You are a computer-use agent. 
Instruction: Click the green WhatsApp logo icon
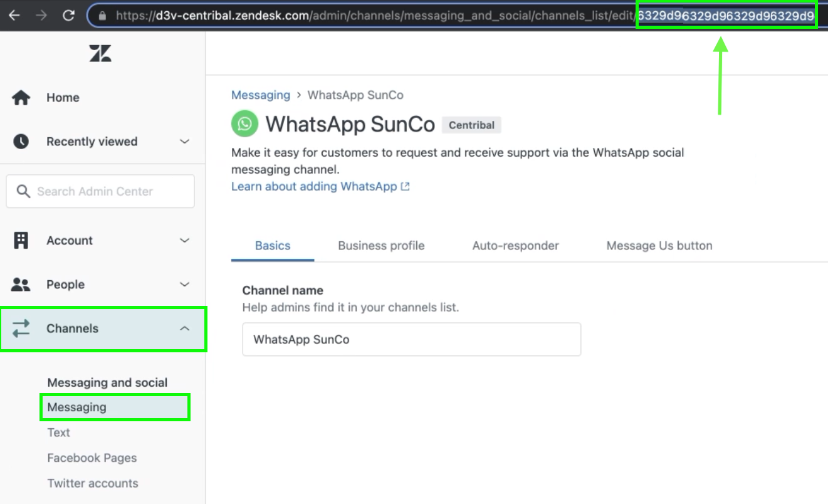tap(244, 124)
